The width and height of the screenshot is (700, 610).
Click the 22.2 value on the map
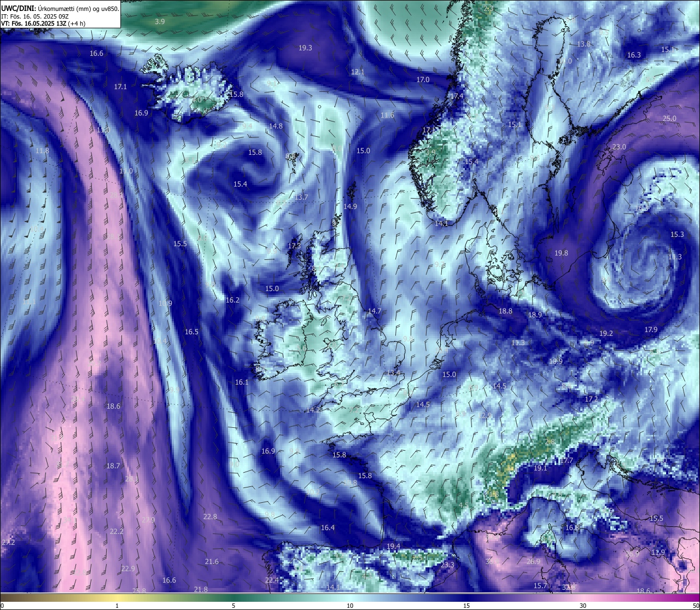coord(116,532)
